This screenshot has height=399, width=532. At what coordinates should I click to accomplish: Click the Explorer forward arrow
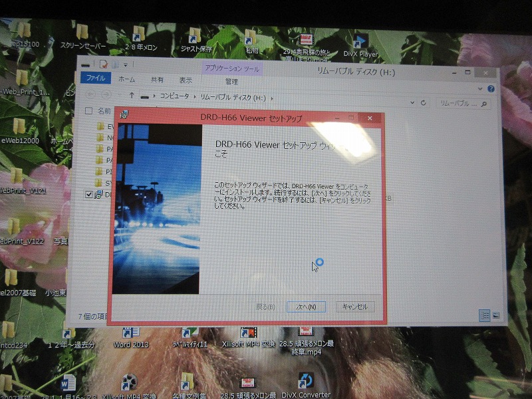pyautogui.click(x=106, y=94)
